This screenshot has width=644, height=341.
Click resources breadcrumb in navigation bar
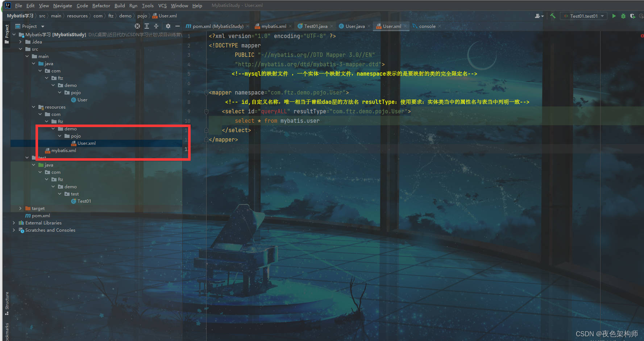click(x=77, y=16)
